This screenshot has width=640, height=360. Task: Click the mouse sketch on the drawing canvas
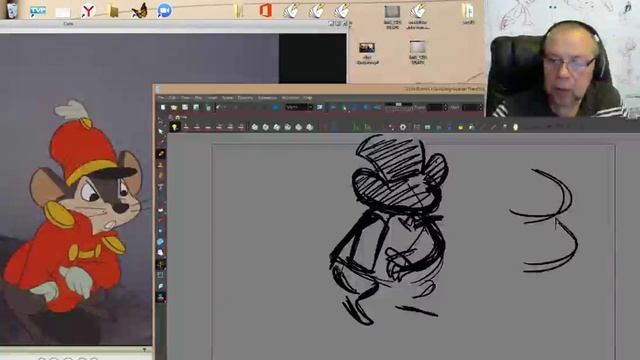click(x=389, y=229)
